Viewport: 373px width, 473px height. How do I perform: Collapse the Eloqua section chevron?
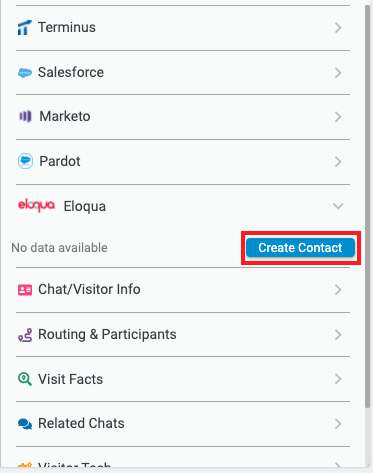[x=338, y=206]
